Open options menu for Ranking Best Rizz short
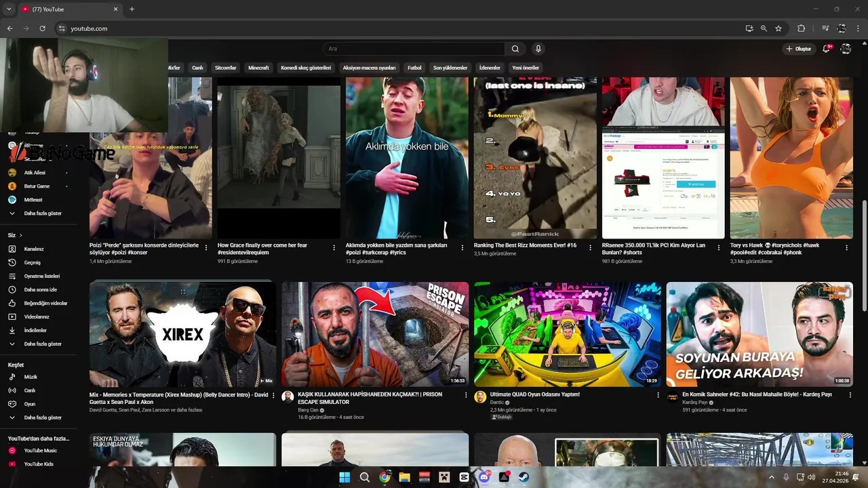 click(x=591, y=248)
